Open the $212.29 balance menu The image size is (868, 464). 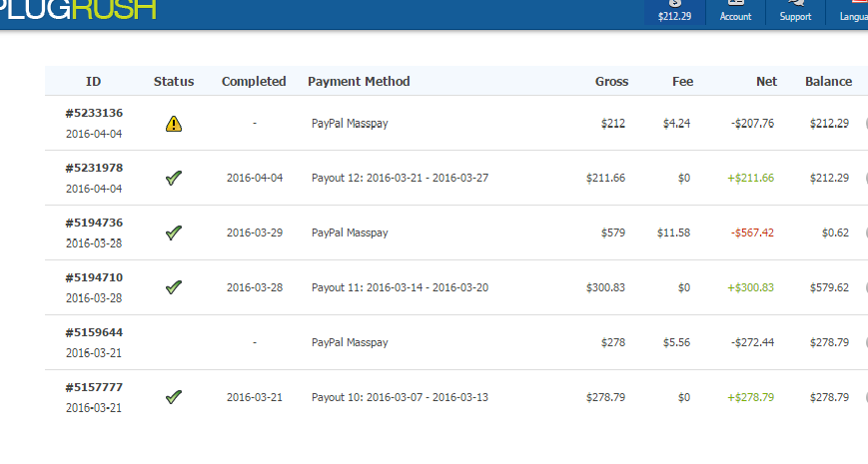coord(675,12)
